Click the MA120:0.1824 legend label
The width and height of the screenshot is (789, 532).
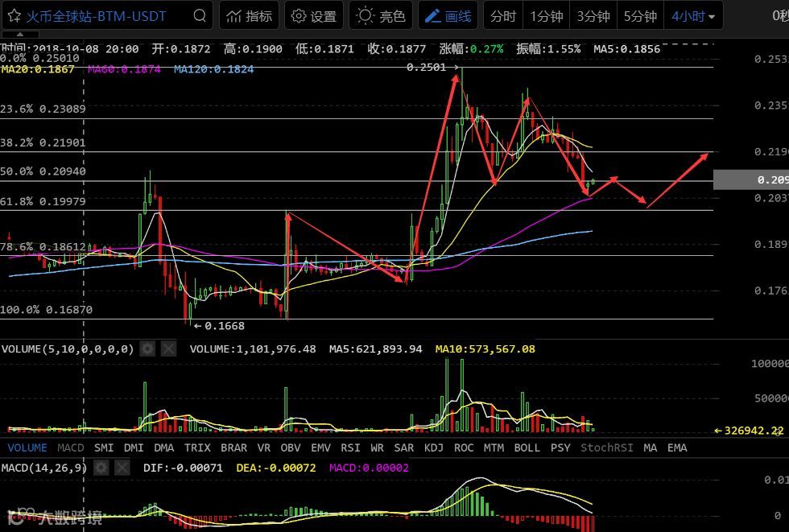214,69
